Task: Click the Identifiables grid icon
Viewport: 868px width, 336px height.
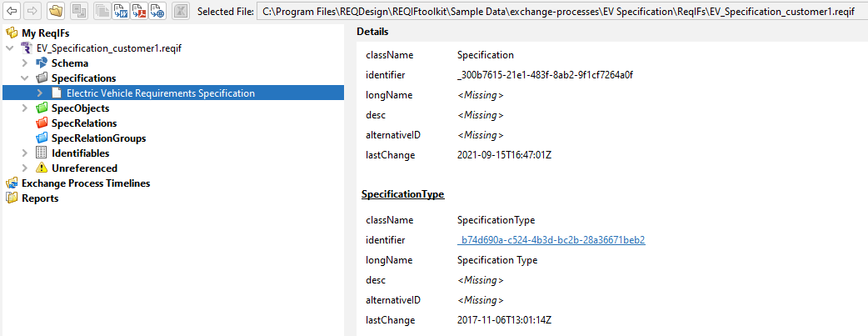Action: tap(42, 153)
